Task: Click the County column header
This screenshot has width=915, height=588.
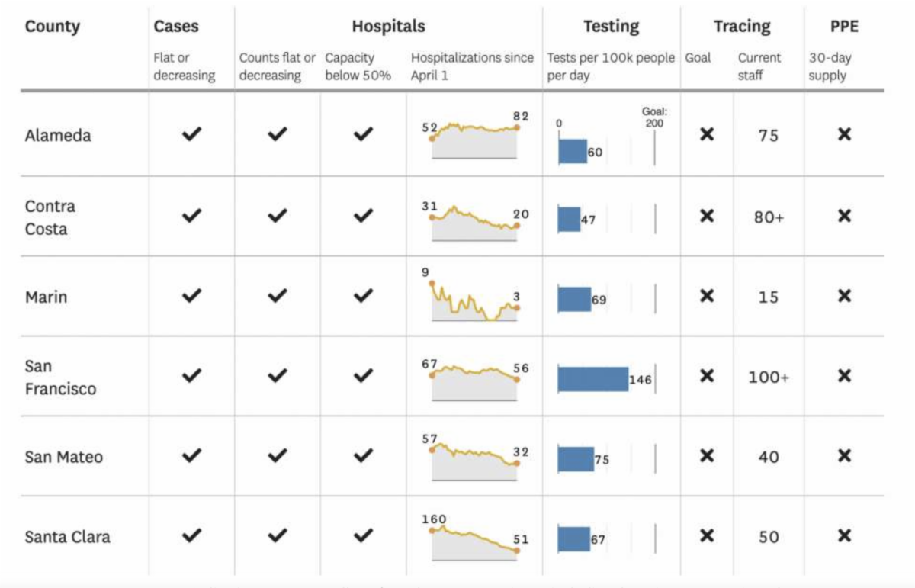Action: point(53,27)
